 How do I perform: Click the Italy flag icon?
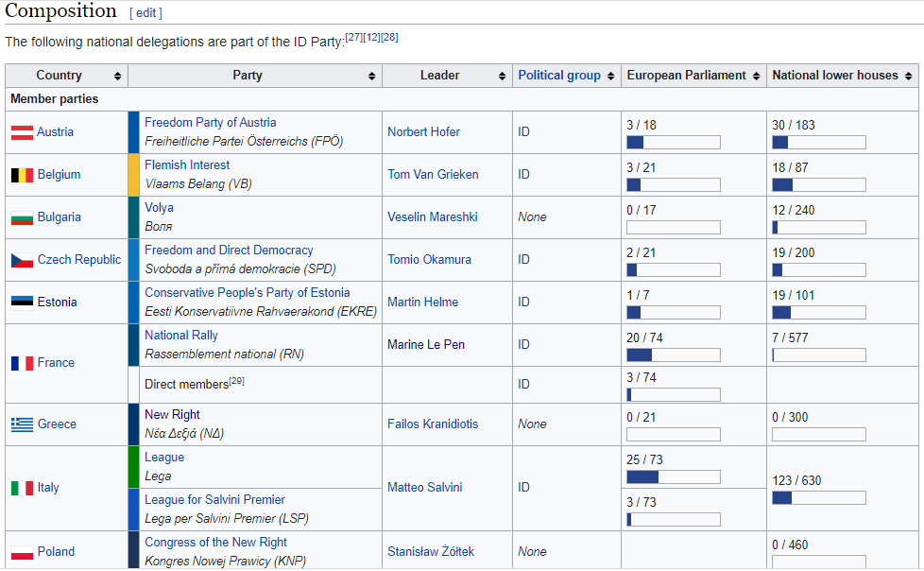[x=22, y=489]
